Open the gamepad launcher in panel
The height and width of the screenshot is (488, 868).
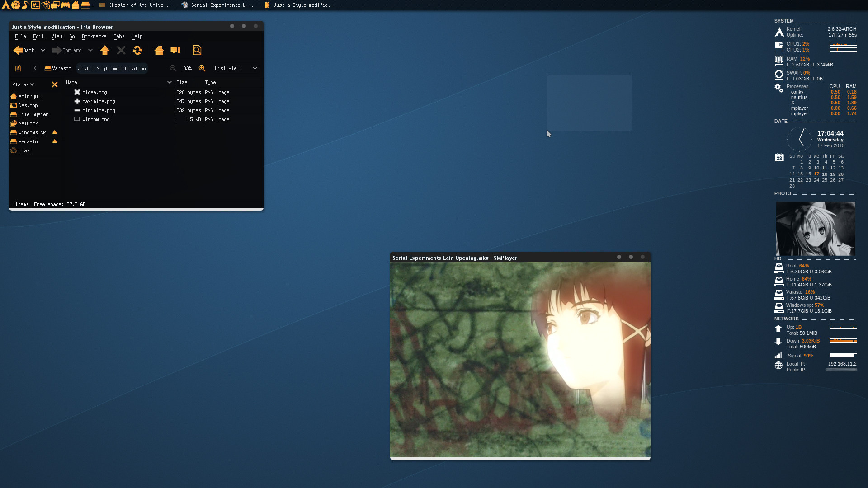click(x=66, y=5)
